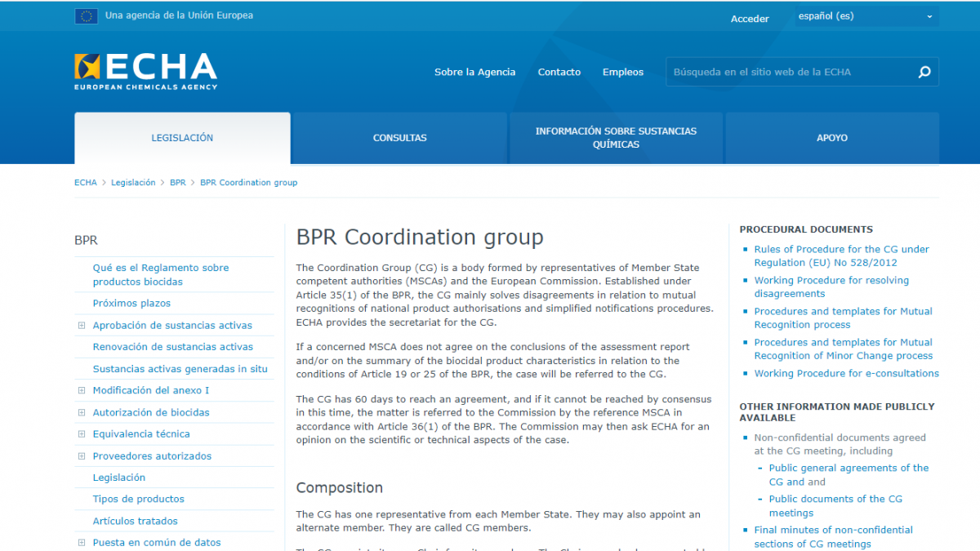Expand Autorización de biocidas section
This screenshot has width=980, height=551.
click(82, 413)
